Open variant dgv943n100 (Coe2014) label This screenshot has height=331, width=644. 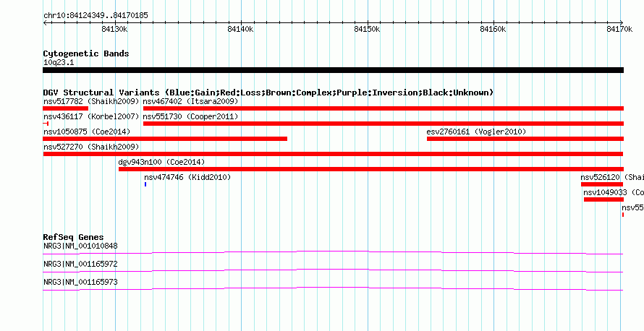[x=161, y=163]
